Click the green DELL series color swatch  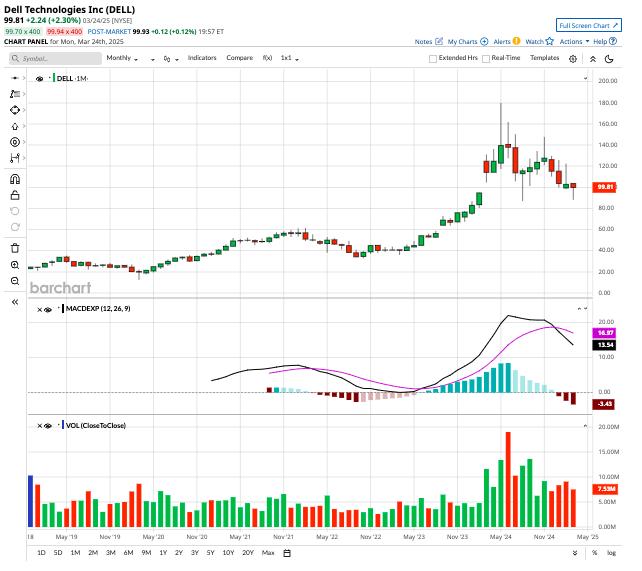(x=54, y=78)
